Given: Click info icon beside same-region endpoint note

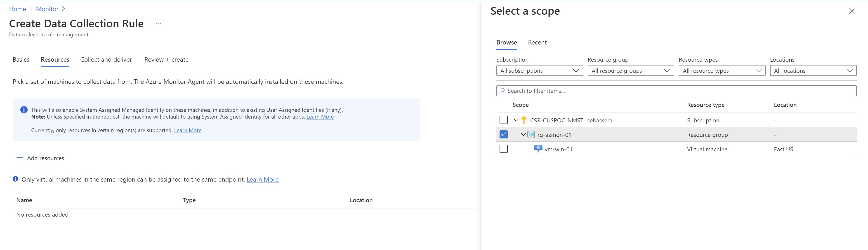Looking at the screenshot, I should (16, 179).
